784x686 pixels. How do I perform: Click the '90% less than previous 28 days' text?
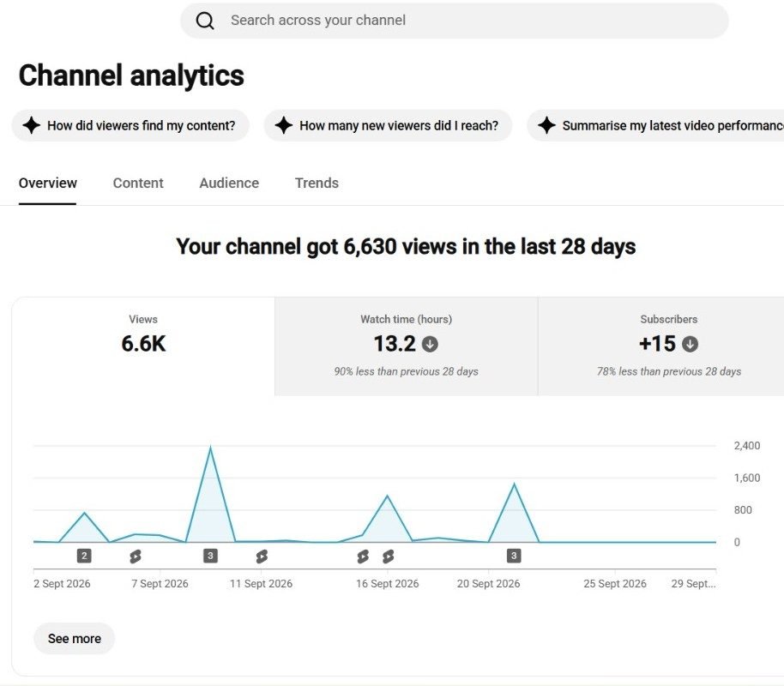click(x=406, y=371)
